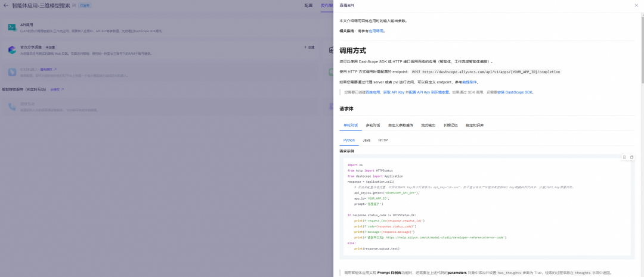Click the edit pencil icon next to app name
Viewport: 644px width, 277px height.
click(x=74, y=5)
